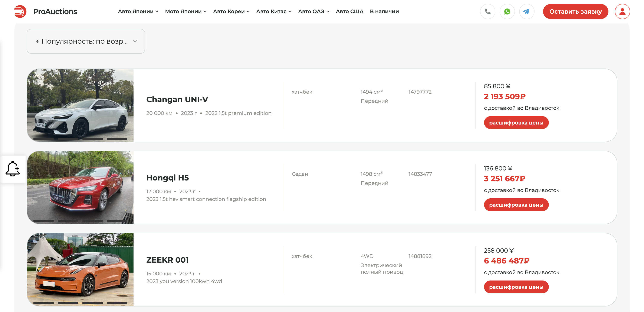Click the price 2 193 509₽
This screenshot has height=312, width=644.
click(505, 96)
